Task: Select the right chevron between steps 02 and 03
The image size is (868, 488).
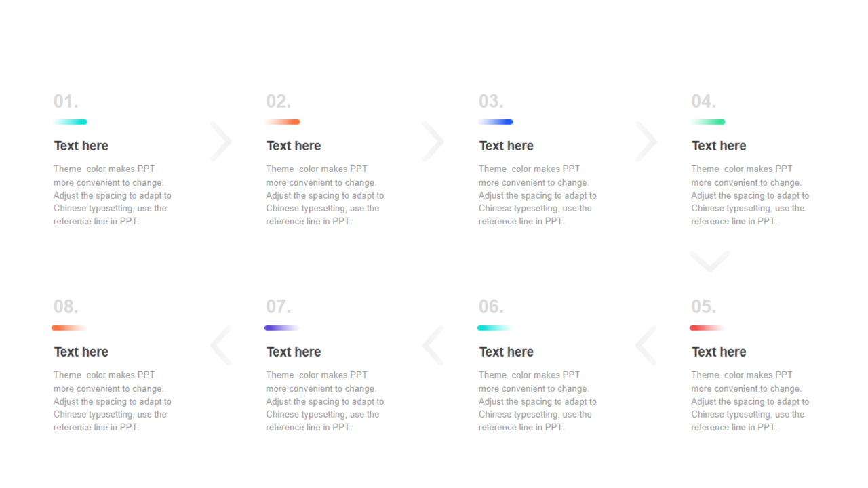Action: (434, 142)
